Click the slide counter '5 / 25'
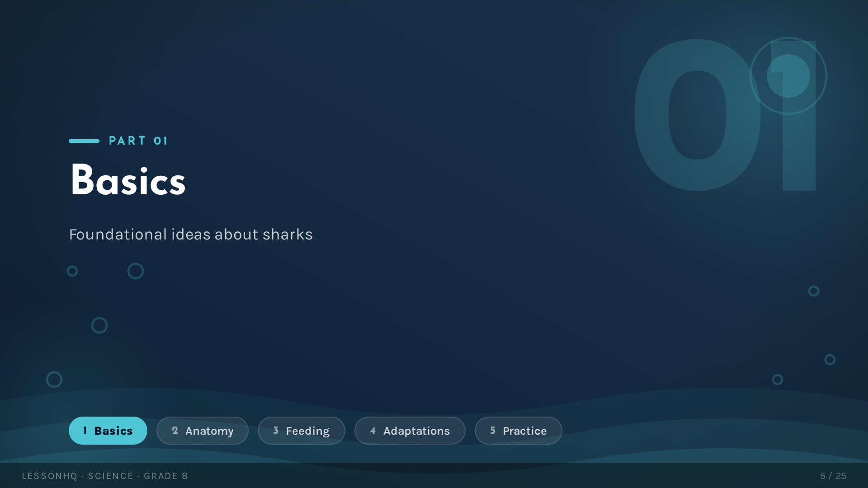 click(x=833, y=476)
